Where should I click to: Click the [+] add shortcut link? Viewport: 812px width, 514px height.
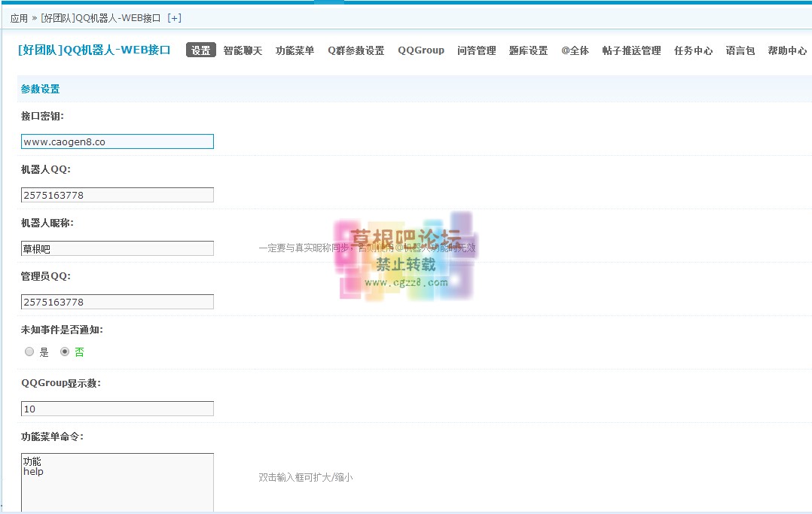coord(174,18)
